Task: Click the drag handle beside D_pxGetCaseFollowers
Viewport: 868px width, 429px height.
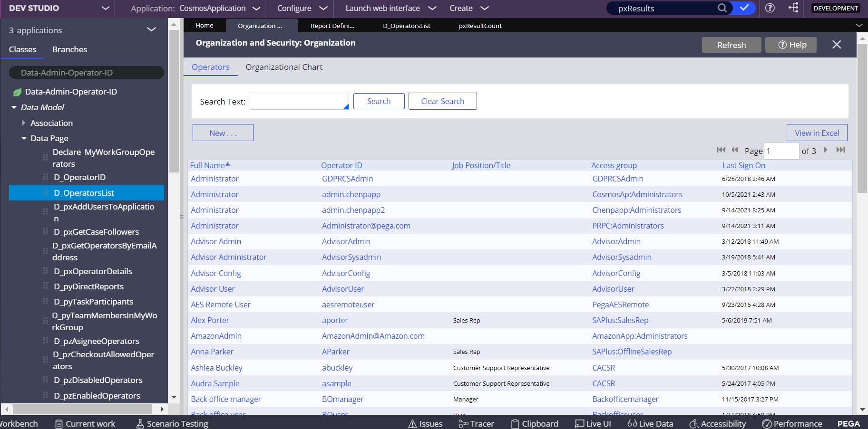Action: click(x=45, y=232)
